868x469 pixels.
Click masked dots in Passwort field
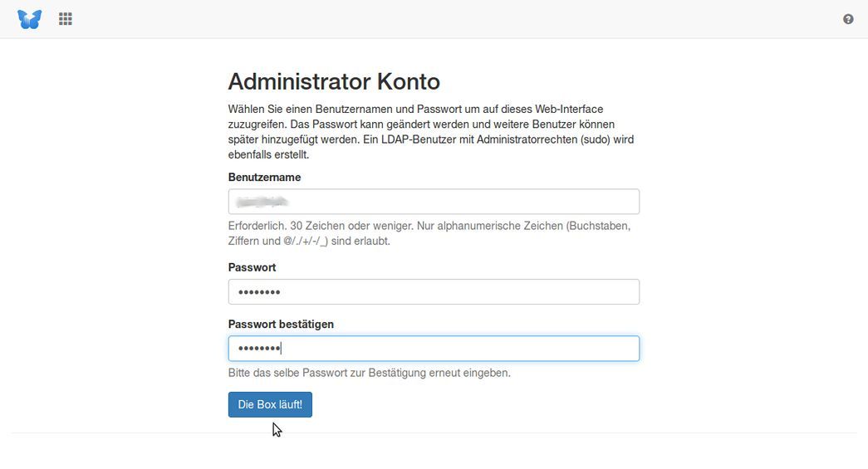point(259,292)
